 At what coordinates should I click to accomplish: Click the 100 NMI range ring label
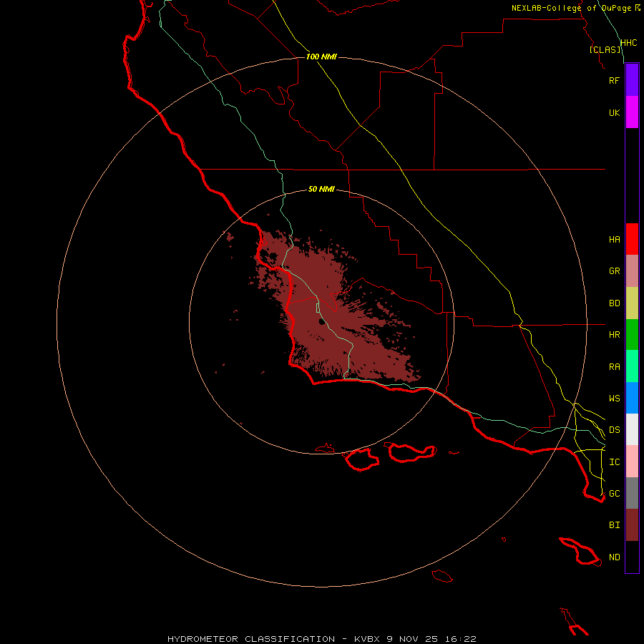[x=321, y=57]
